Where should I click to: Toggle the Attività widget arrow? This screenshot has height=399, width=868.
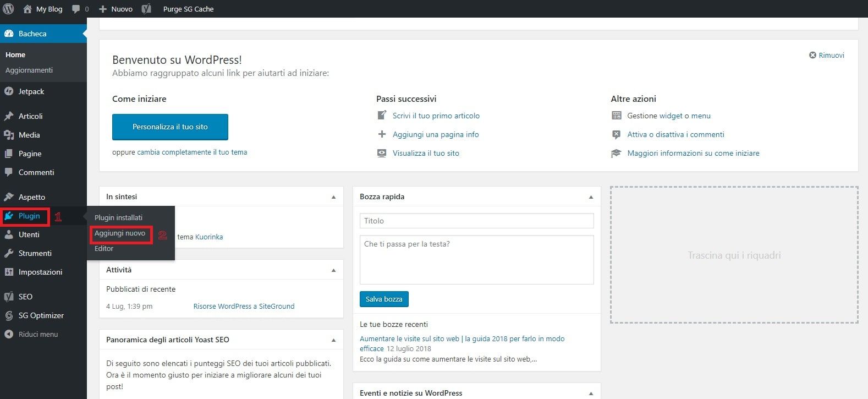pyautogui.click(x=333, y=270)
